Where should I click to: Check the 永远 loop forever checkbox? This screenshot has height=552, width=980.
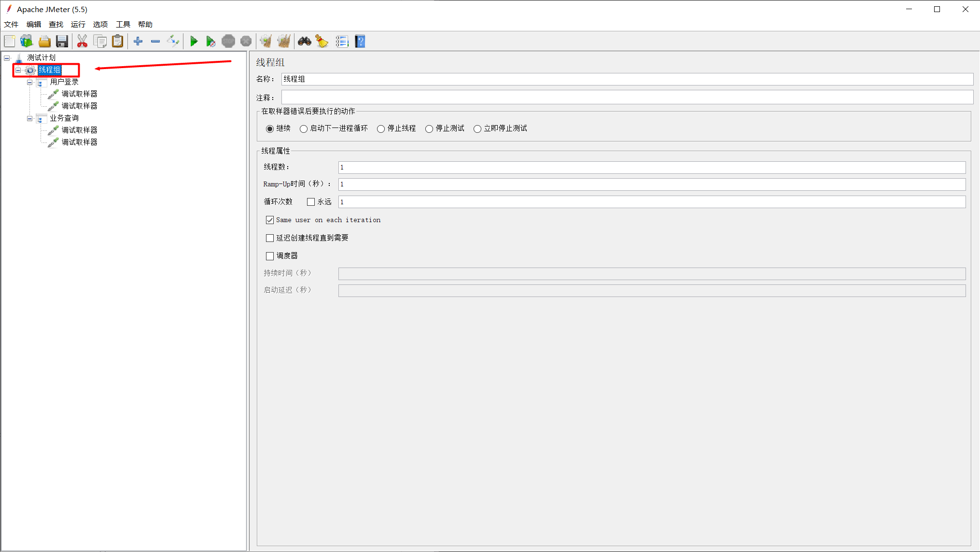pyautogui.click(x=311, y=202)
